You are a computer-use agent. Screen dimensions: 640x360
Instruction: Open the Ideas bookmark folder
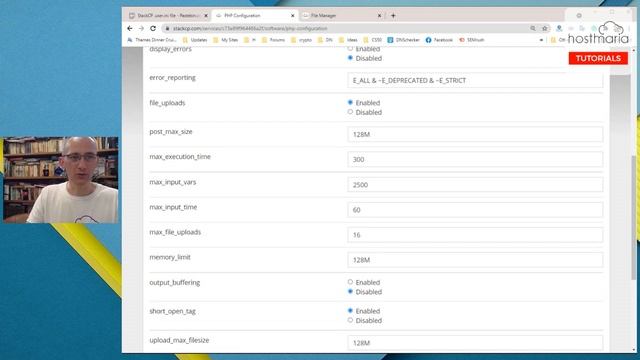click(x=348, y=40)
